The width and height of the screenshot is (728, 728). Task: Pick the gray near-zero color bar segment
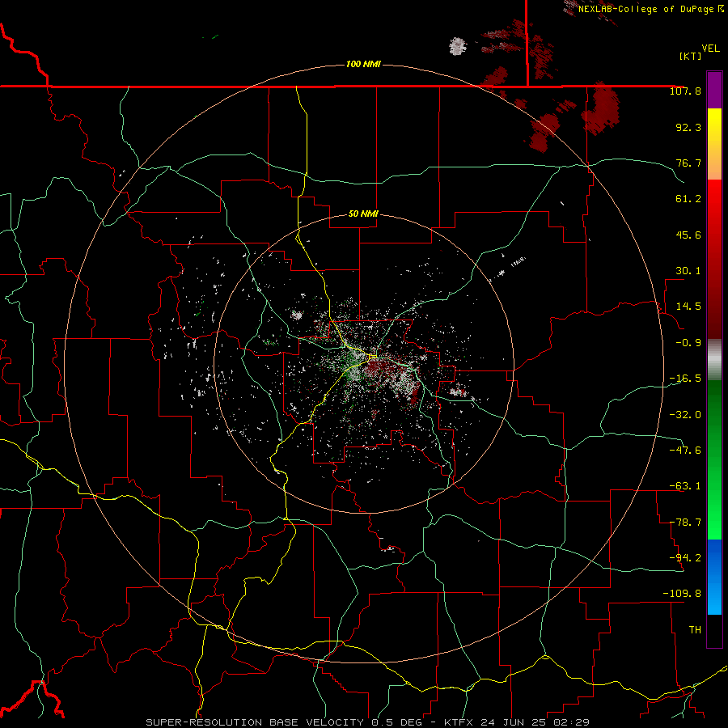pyautogui.click(x=714, y=360)
